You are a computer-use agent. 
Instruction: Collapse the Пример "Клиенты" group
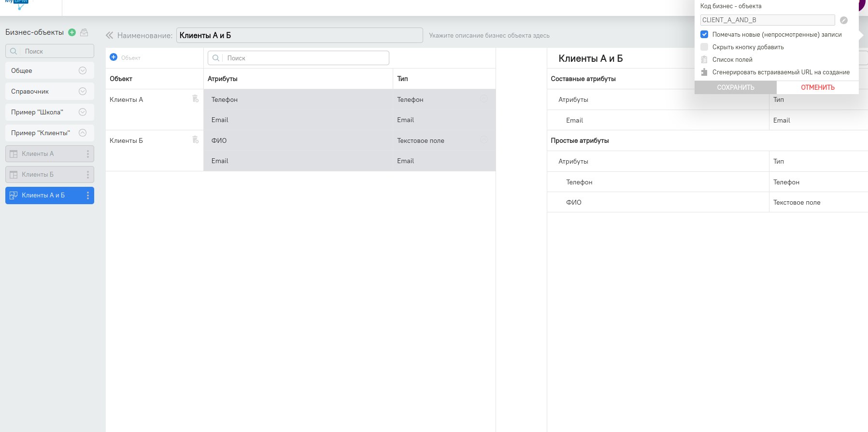83,133
